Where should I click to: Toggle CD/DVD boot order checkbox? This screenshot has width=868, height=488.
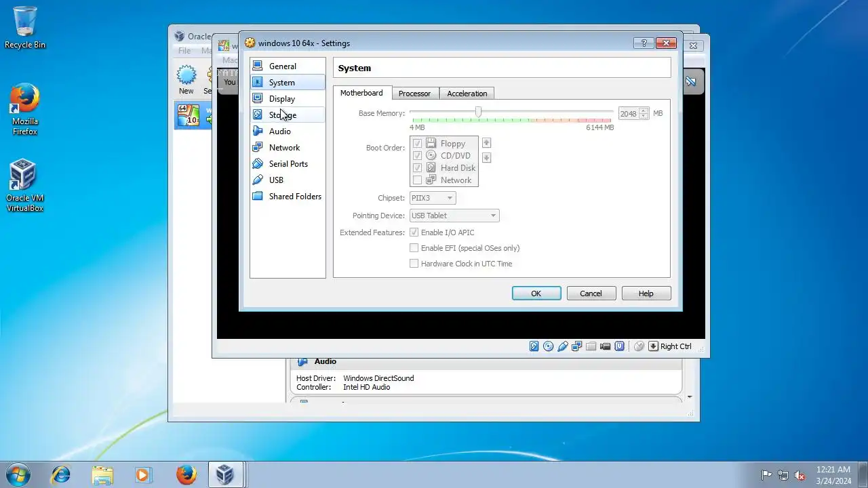(x=418, y=156)
